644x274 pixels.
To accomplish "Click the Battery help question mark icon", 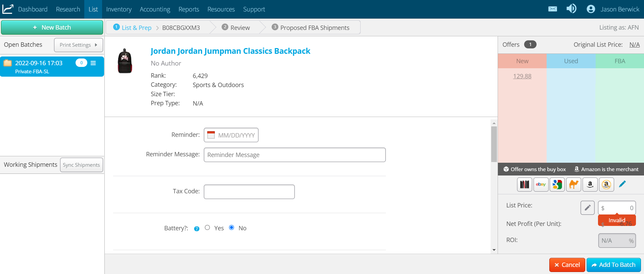I will [197, 229].
